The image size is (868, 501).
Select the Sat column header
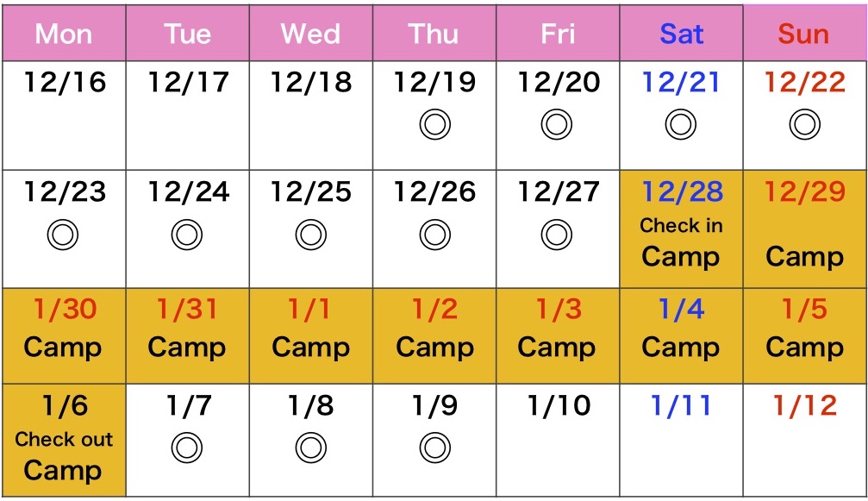(x=681, y=34)
